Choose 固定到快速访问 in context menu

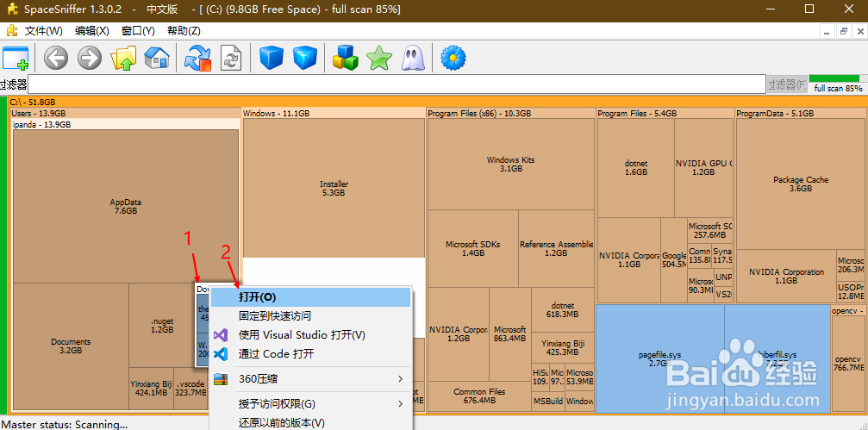(x=310, y=316)
